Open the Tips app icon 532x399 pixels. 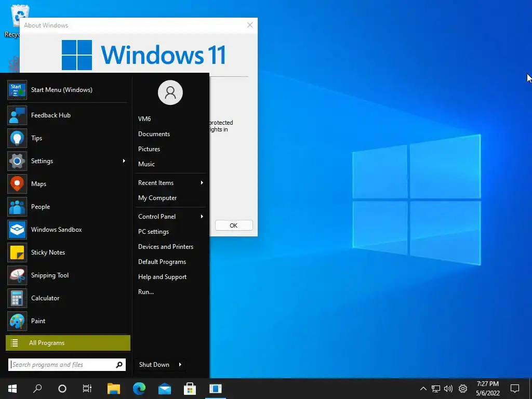click(17, 138)
